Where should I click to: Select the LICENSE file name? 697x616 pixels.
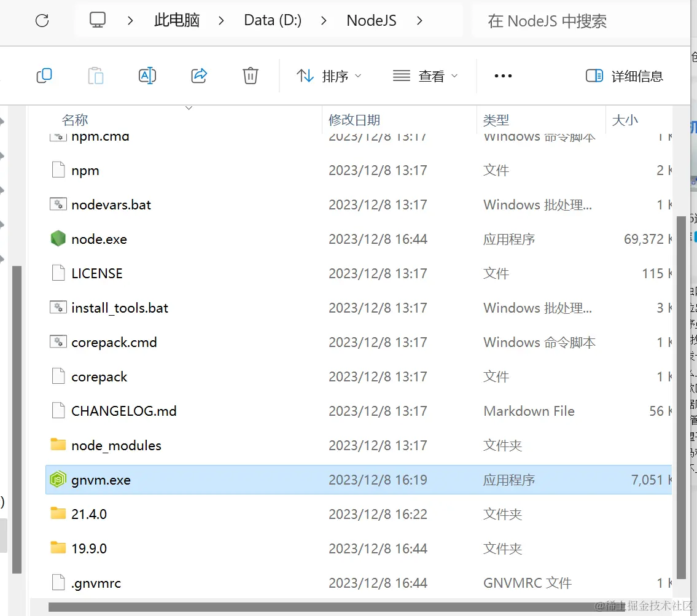[x=97, y=273]
